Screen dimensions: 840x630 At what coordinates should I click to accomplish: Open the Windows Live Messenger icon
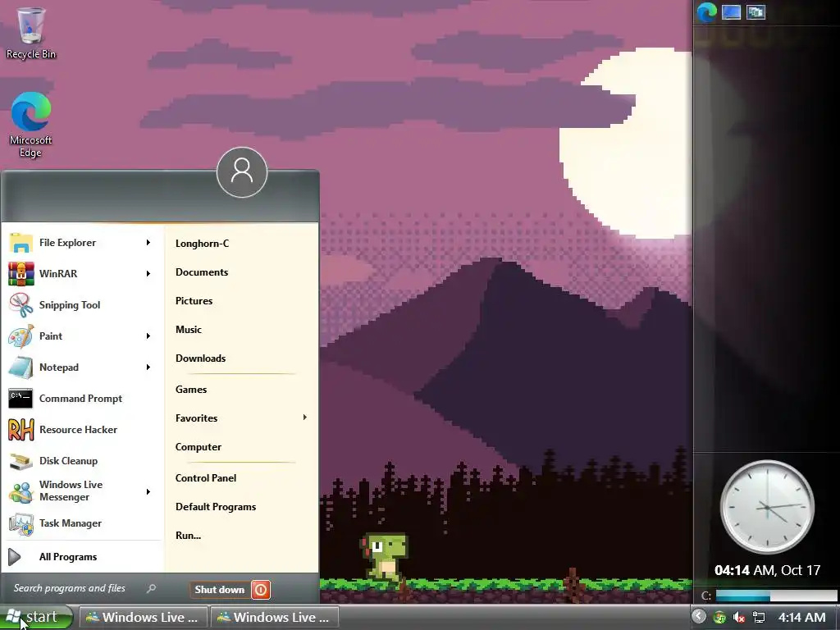click(x=21, y=492)
